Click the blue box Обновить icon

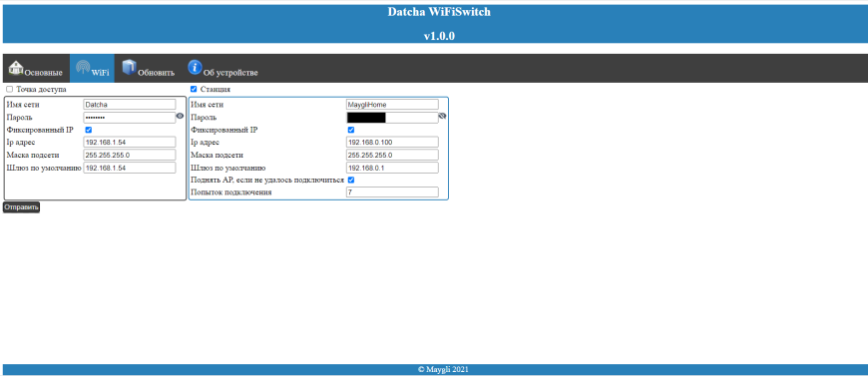tap(129, 67)
